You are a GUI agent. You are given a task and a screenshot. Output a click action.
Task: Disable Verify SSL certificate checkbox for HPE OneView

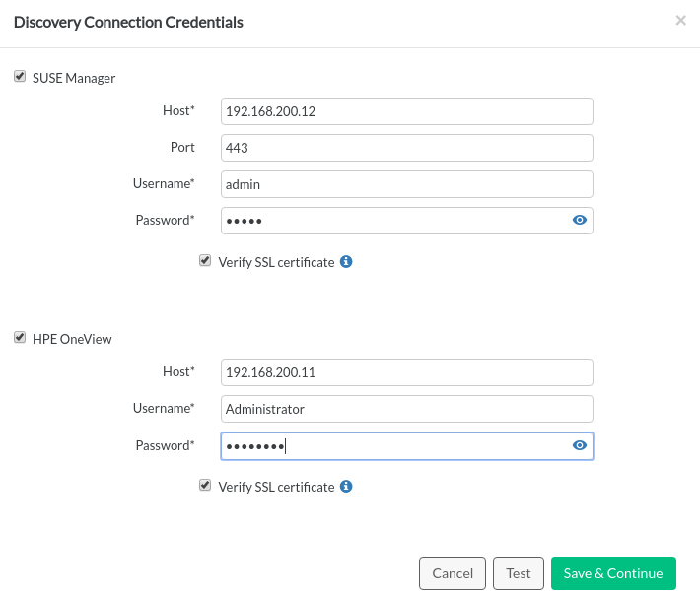click(205, 486)
